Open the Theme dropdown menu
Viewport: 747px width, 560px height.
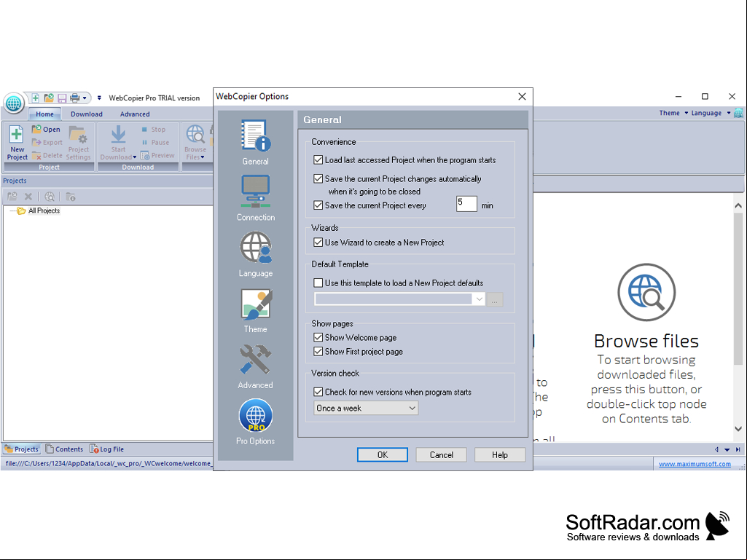673,113
